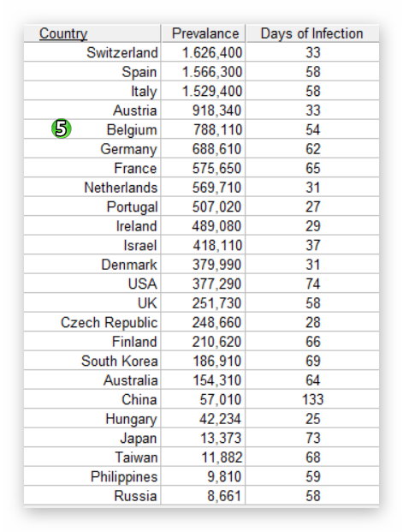Select South Korea prevalence 186,910
This screenshot has height=532, width=403.
coord(217,361)
